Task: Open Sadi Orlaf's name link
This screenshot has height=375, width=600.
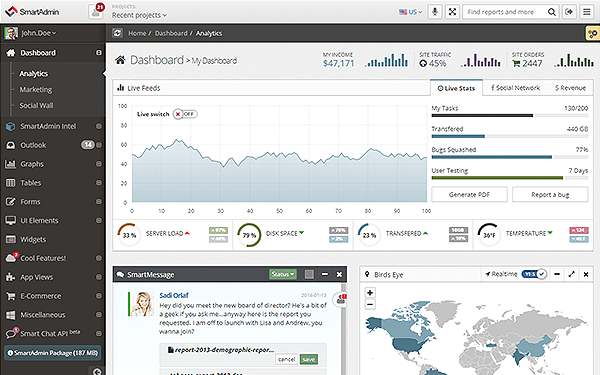Action: pos(174,295)
